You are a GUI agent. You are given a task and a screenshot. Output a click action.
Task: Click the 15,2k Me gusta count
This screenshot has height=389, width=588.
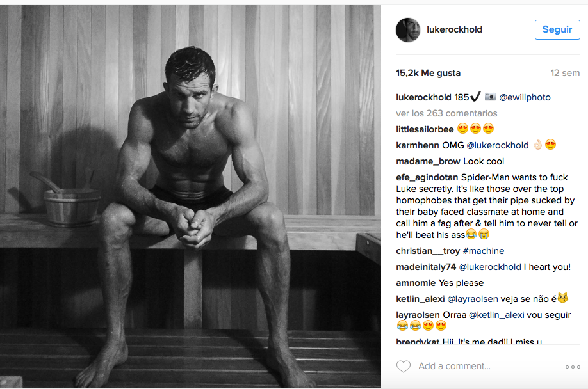click(x=428, y=73)
